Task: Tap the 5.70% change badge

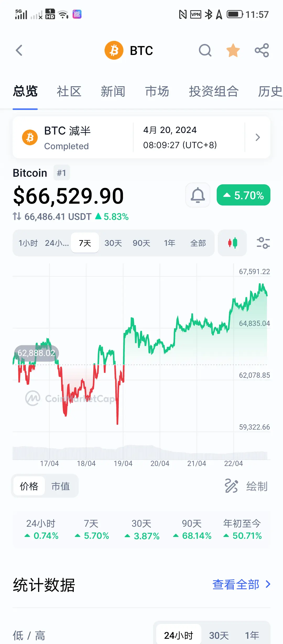Action: (243, 195)
